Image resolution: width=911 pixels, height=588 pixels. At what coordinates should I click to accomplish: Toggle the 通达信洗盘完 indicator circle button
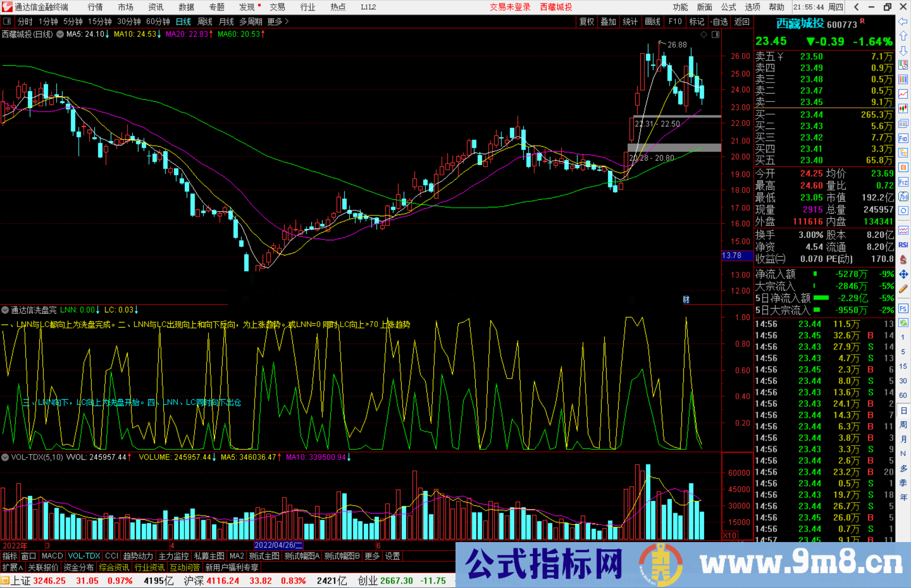pyautogui.click(x=5, y=310)
